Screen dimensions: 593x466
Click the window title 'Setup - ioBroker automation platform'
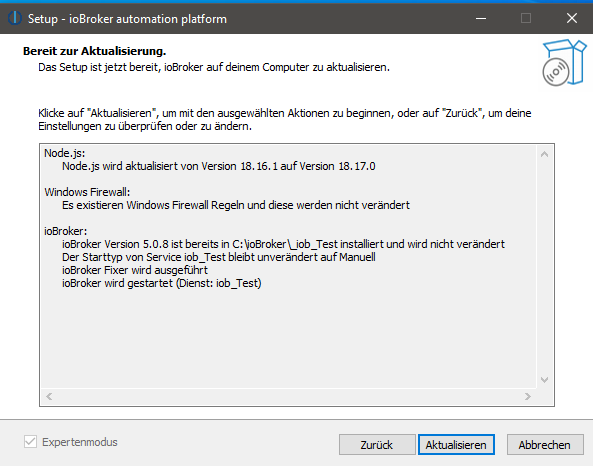[x=127, y=19]
